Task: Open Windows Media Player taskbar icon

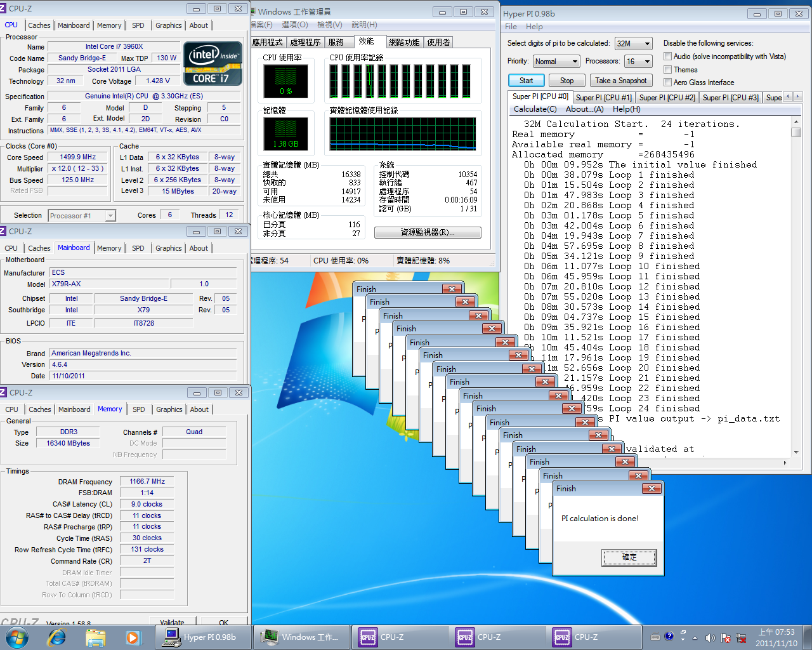Action: coord(133,637)
